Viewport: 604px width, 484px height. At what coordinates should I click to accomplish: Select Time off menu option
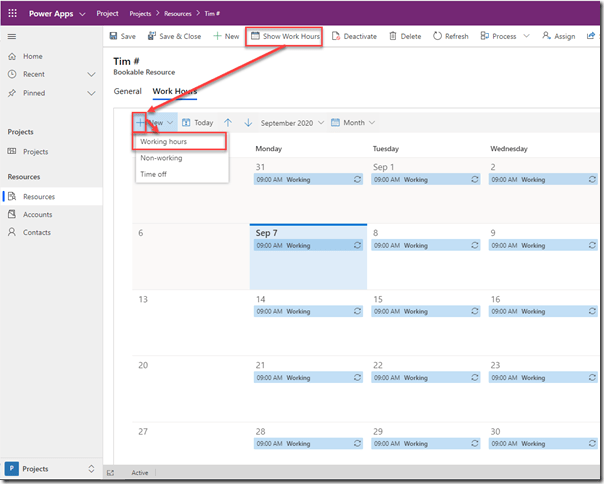[155, 173]
